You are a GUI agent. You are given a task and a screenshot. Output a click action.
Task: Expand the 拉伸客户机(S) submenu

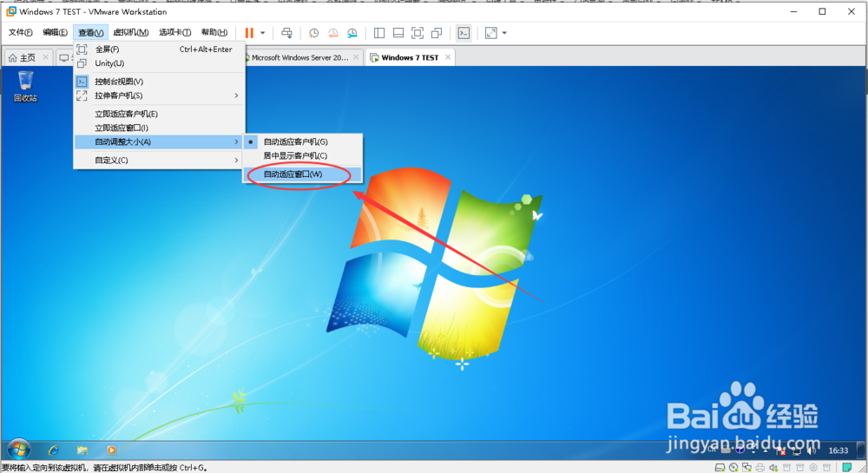pyautogui.click(x=160, y=95)
